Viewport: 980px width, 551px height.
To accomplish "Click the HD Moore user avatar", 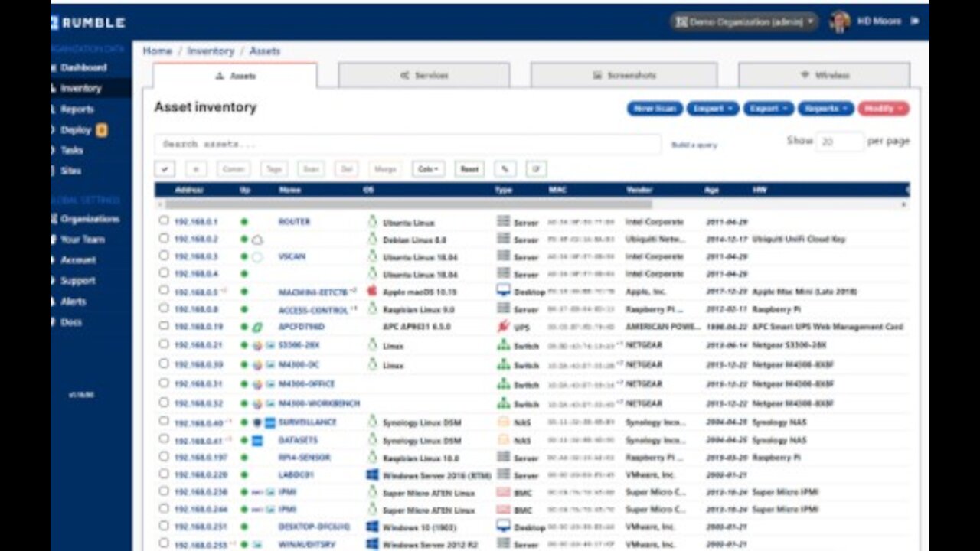I will 840,21.
